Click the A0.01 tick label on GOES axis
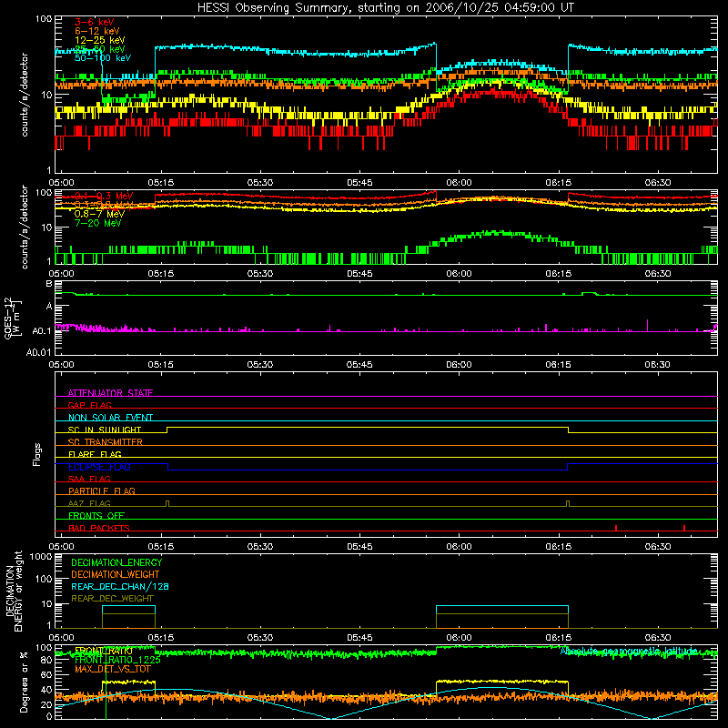Screen dimensions: 728x728 (x=38, y=352)
